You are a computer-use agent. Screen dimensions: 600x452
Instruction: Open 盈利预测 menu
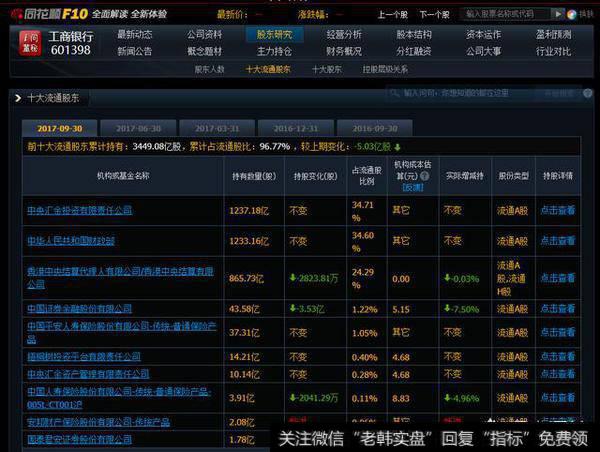coord(554,35)
